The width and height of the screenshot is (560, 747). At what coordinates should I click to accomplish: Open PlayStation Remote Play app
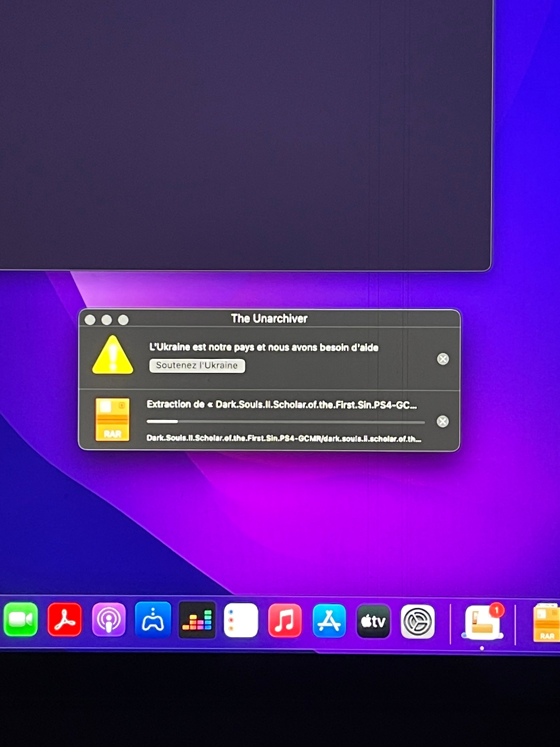(x=153, y=620)
